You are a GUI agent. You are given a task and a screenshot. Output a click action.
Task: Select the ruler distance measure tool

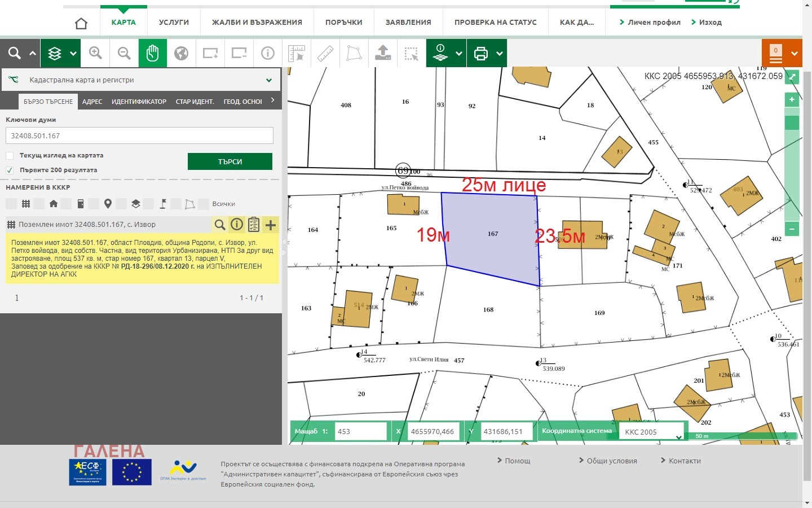click(x=325, y=54)
